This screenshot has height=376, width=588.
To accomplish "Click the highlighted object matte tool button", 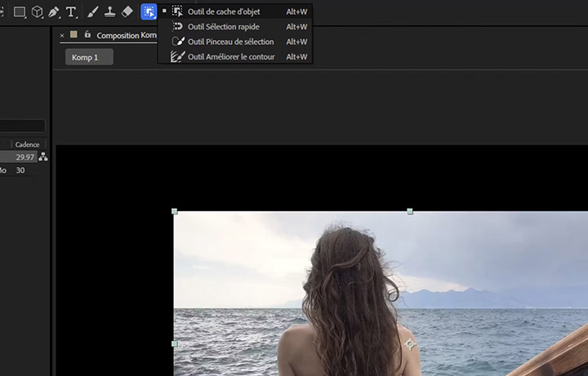I will tap(149, 12).
